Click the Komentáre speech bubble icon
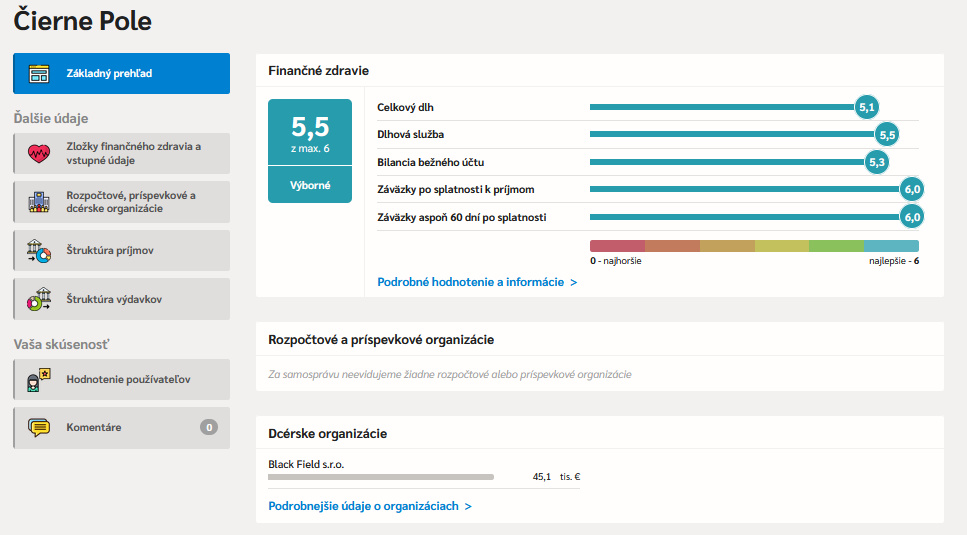The image size is (967, 535). pos(39,428)
